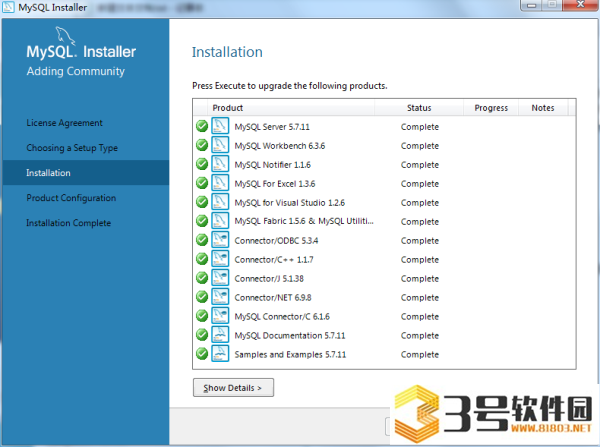This screenshot has width=600, height=447.
Task: Click the MySQL Connector/C 6.1.6 product icon
Action: tap(220, 316)
